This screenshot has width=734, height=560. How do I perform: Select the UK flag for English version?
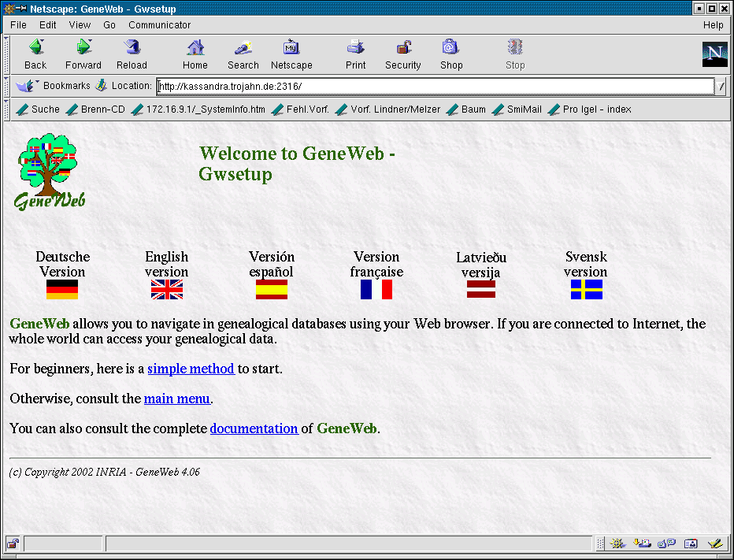click(167, 289)
